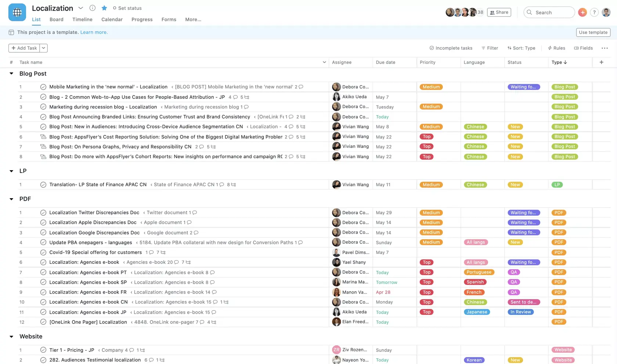
Task: Click the Use template button
Action: point(593,32)
